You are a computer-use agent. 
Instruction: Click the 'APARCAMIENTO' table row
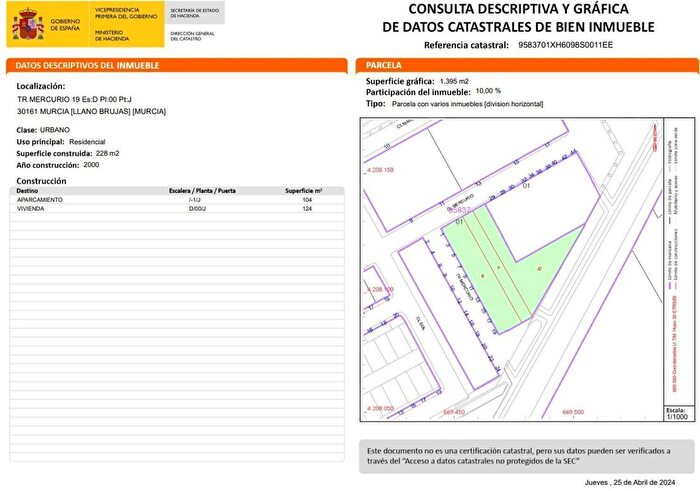click(177, 200)
